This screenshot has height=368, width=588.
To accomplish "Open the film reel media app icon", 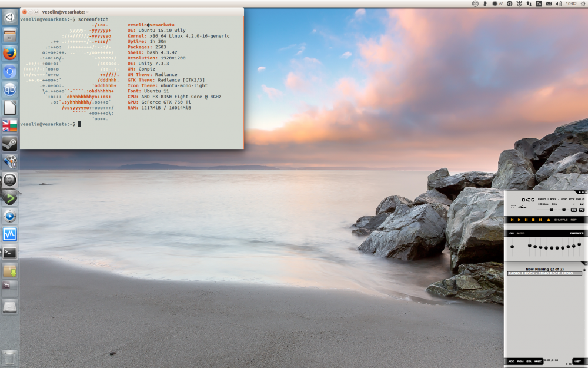I will (10, 162).
